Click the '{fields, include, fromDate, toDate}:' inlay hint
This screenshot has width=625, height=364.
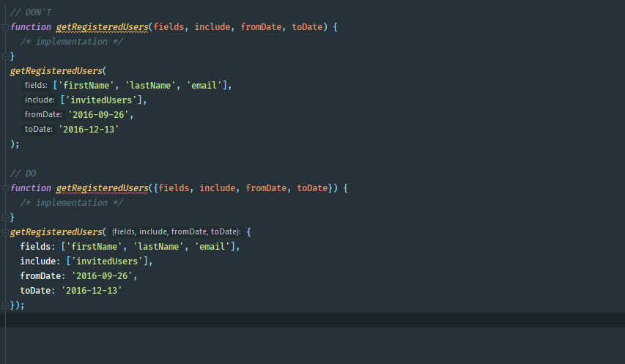pyautogui.click(x=176, y=232)
